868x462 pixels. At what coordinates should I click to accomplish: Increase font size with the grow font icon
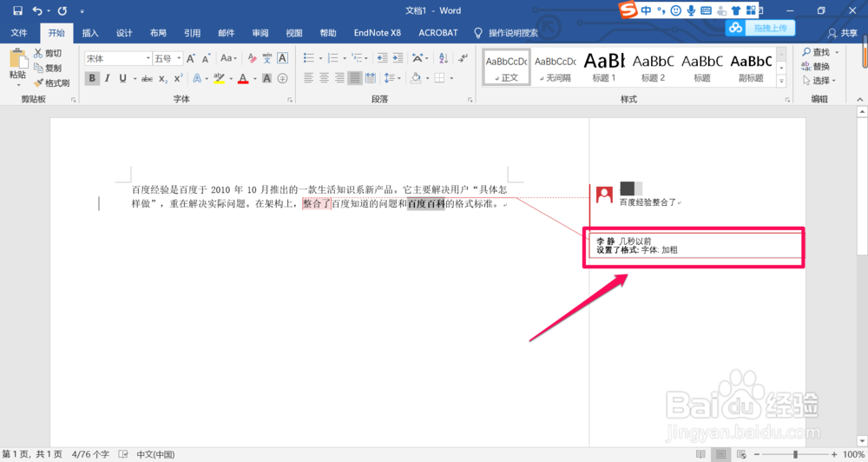tap(190, 58)
